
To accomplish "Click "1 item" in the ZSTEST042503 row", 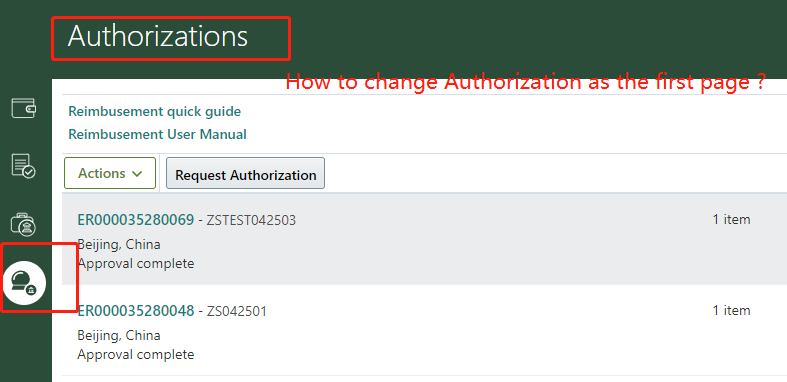I will click(x=731, y=219).
